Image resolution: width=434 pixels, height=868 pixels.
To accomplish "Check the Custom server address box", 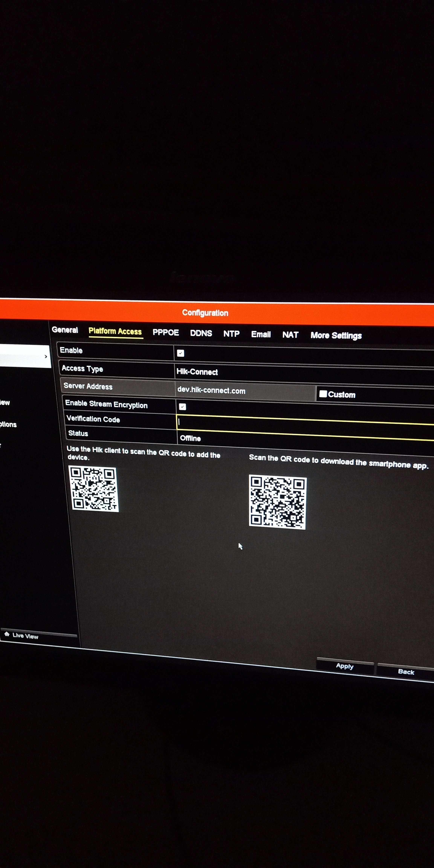I will pyautogui.click(x=323, y=394).
